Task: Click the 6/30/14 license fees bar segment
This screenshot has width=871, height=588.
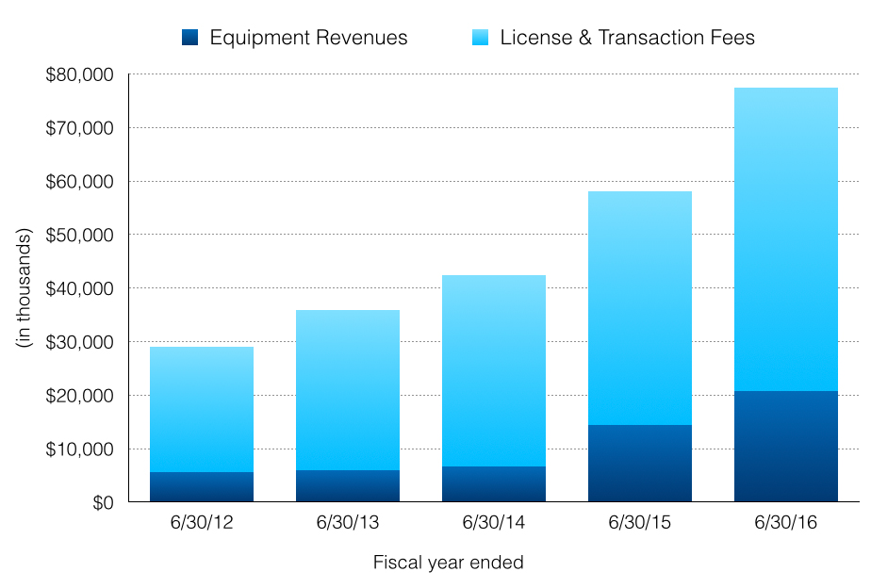Action: [x=494, y=370]
